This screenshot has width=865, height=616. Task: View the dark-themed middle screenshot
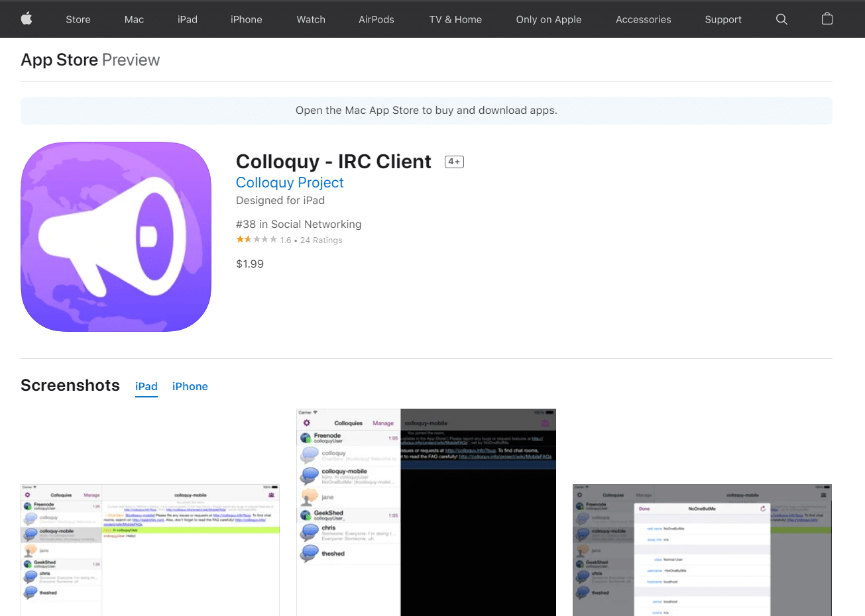(x=426, y=512)
